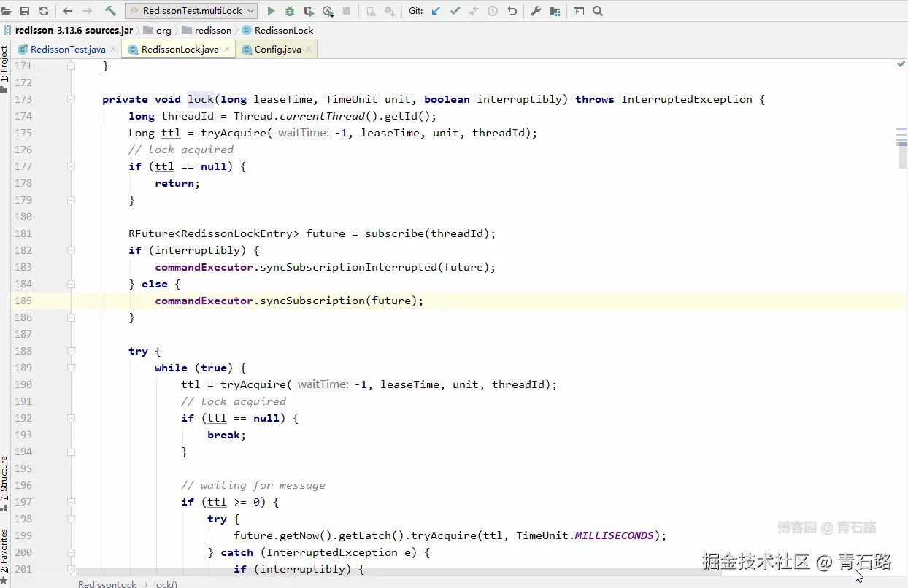Click 'MILLISECONDS' constant on line 199
The width and height of the screenshot is (908, 588).
coord(615,535)
